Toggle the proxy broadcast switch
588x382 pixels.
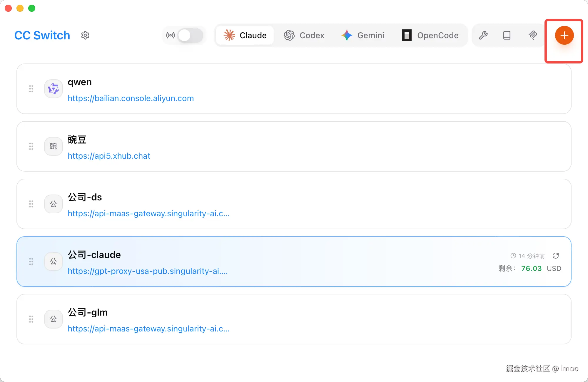click(190, 35)
